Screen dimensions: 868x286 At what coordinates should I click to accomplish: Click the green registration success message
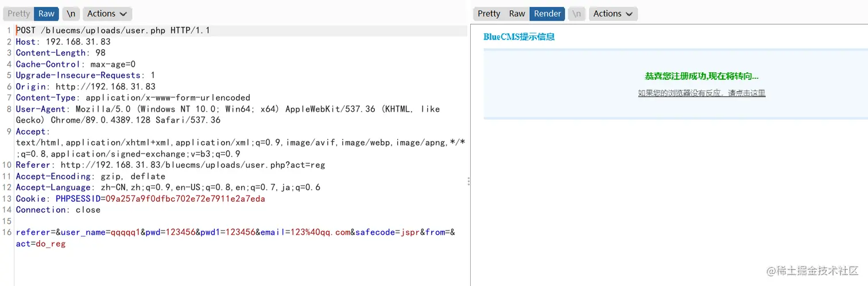(x=702, y=76)
